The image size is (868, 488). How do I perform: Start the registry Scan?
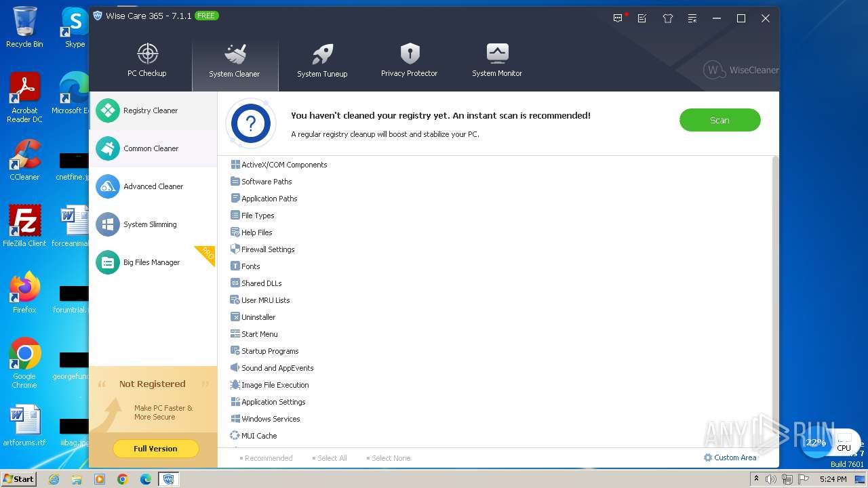719,120
